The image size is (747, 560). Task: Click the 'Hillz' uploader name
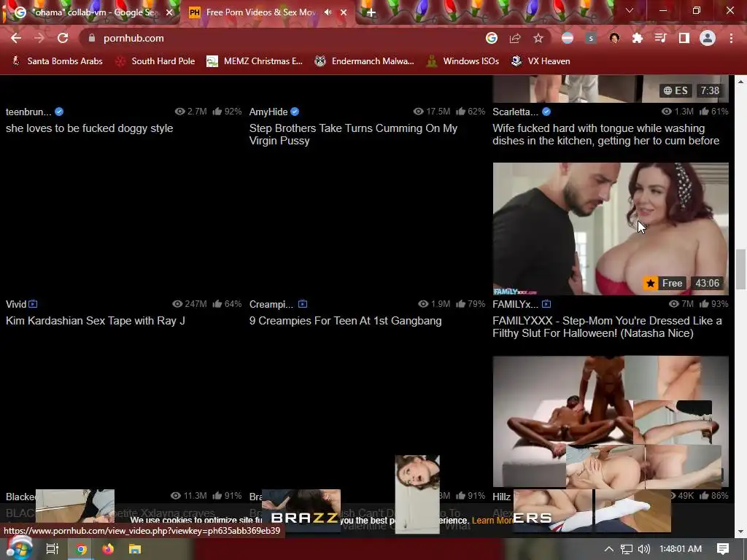point(501,497)
